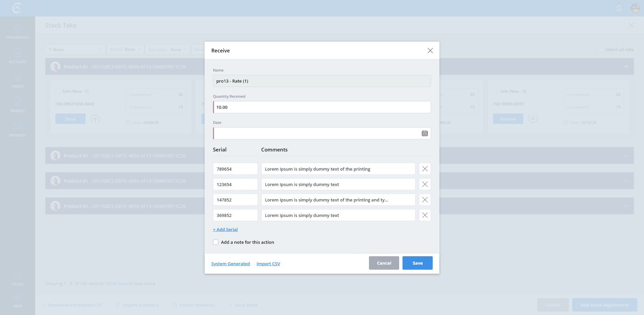Save the received stock
Image resolution: width=644 pixels, height=315 pixels.
click(x=417, y=263)
